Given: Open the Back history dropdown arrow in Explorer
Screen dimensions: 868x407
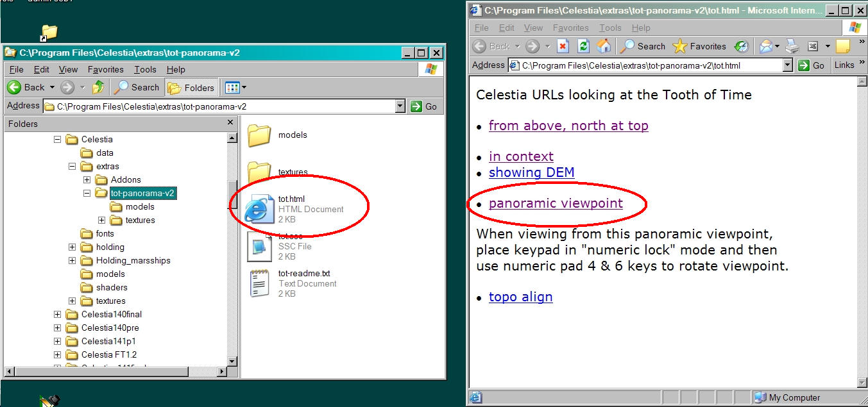Looking at the screenshot, I should (x=51, y=87).
